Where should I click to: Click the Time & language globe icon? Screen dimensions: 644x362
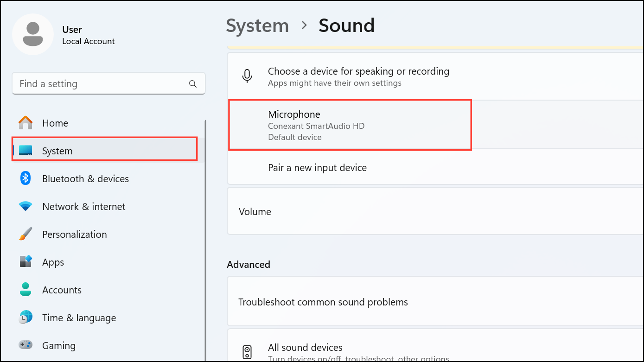[26, 318]
